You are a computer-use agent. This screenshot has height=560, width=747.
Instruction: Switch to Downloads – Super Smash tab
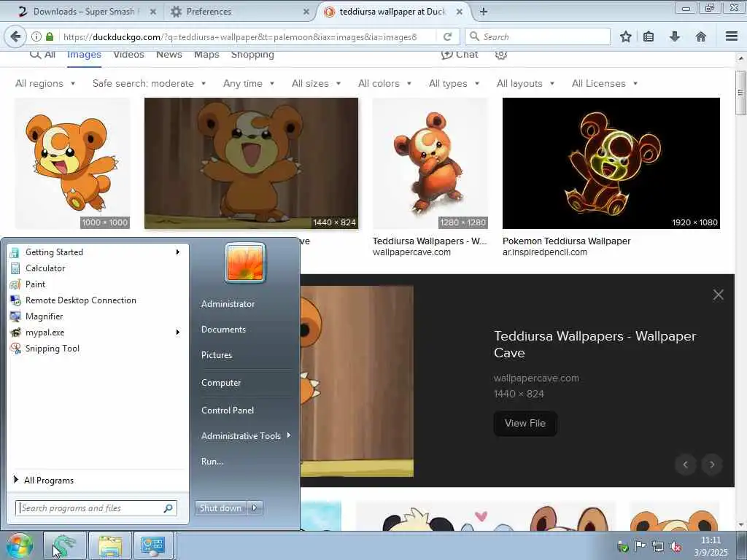coord(86,12)
